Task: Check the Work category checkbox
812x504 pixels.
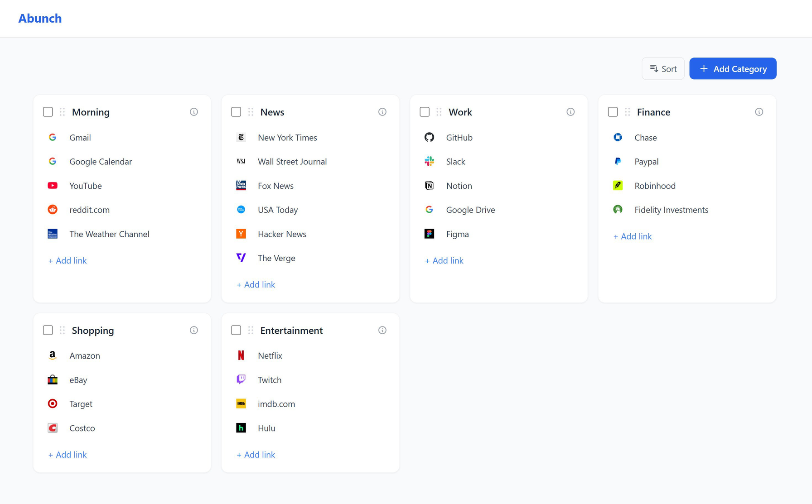Action: [425, 112]
